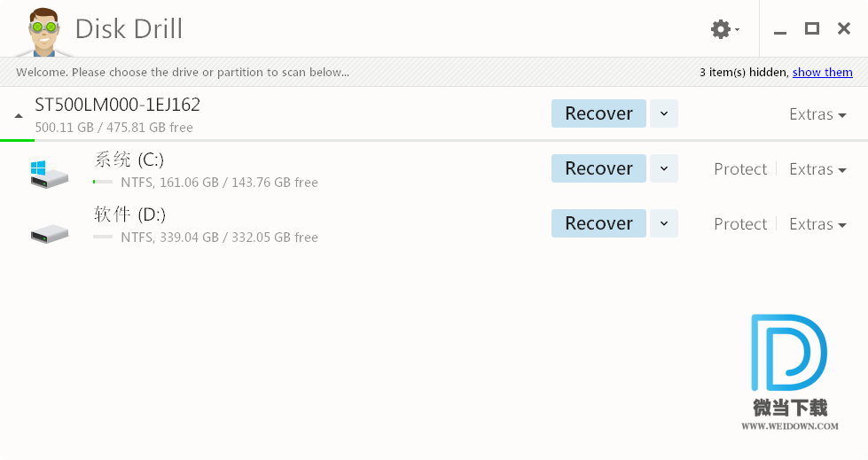The image size is (868, 460).
Task: Minimize the Disk Drill window
Action: click(x=780, y=29)
